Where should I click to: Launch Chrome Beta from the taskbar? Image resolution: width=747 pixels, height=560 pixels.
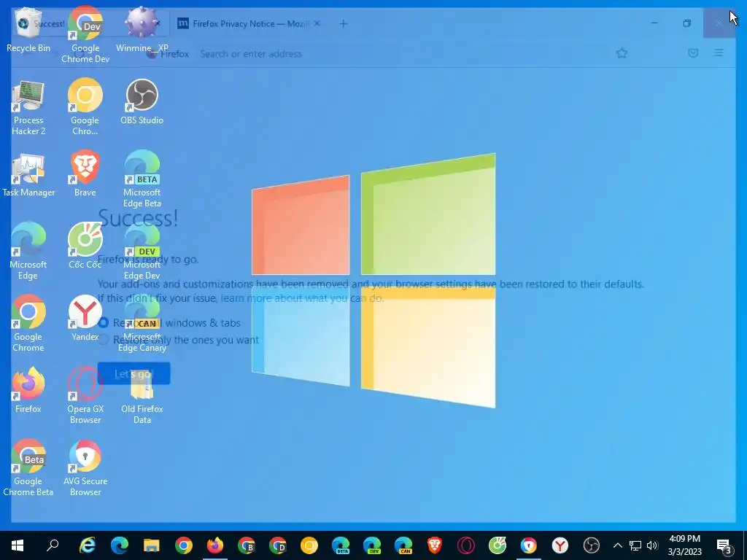[247, 545]
